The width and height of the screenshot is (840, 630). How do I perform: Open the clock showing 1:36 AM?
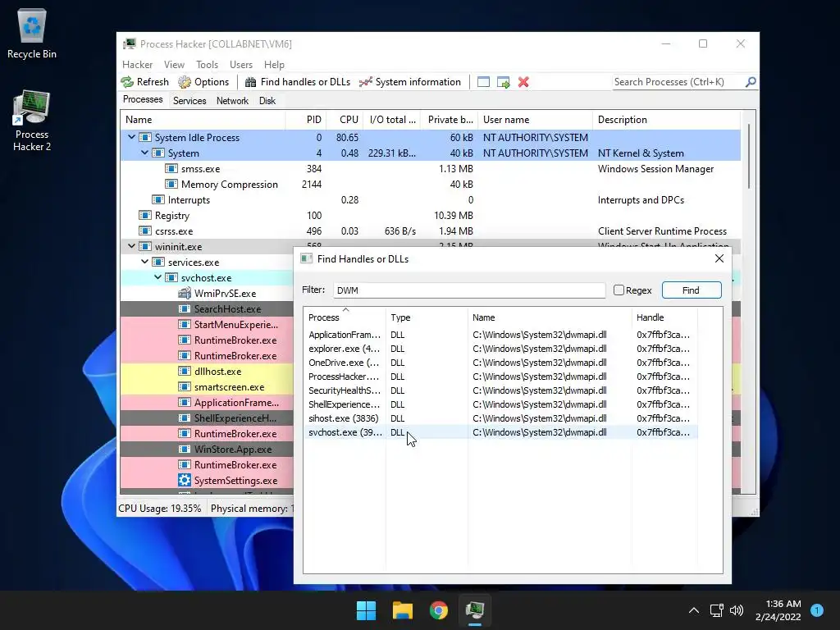(x=778, y=610)
